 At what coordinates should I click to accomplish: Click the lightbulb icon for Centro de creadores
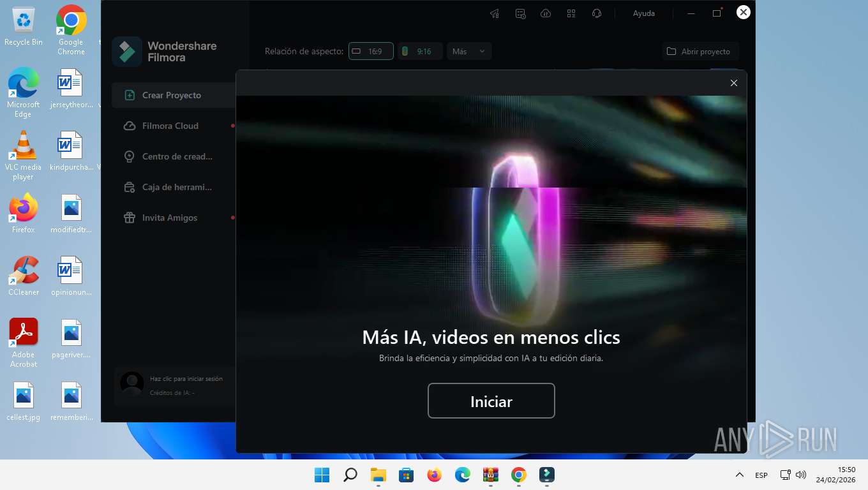[x=130, y=156]
